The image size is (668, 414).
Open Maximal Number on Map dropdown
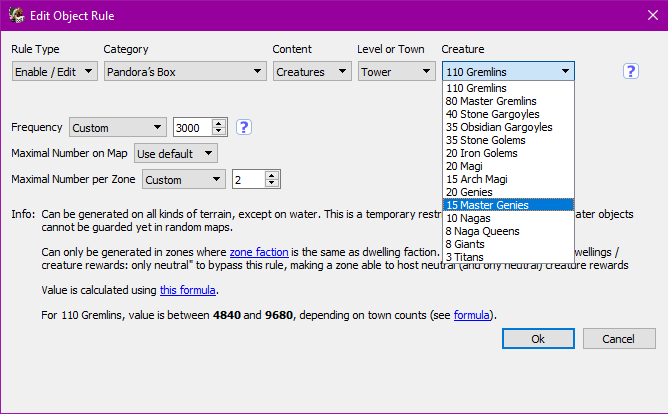click(x=176, y=153)
